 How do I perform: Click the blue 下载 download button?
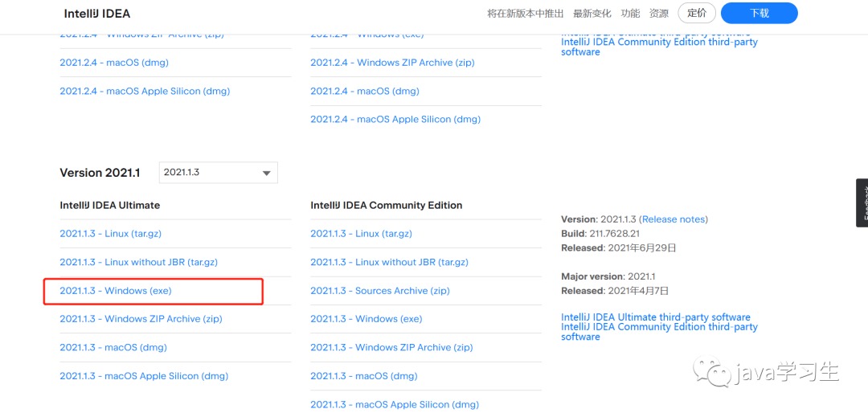(759, 14)
